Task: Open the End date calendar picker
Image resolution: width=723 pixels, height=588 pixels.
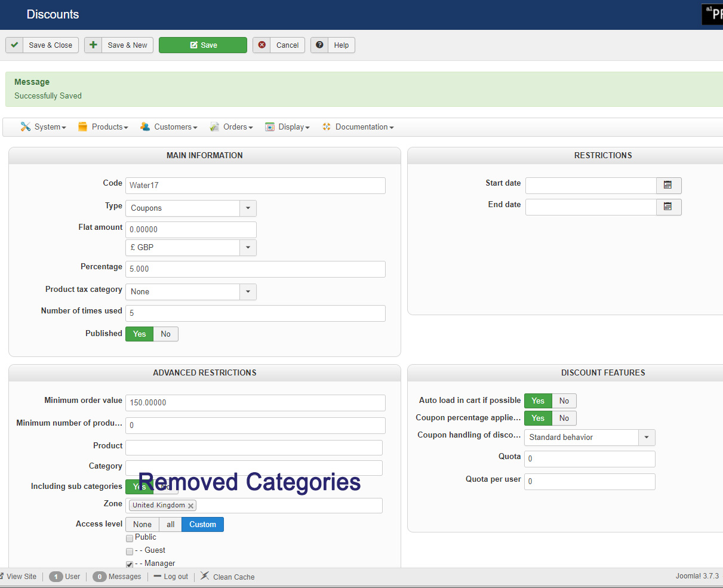Action: 668,207
